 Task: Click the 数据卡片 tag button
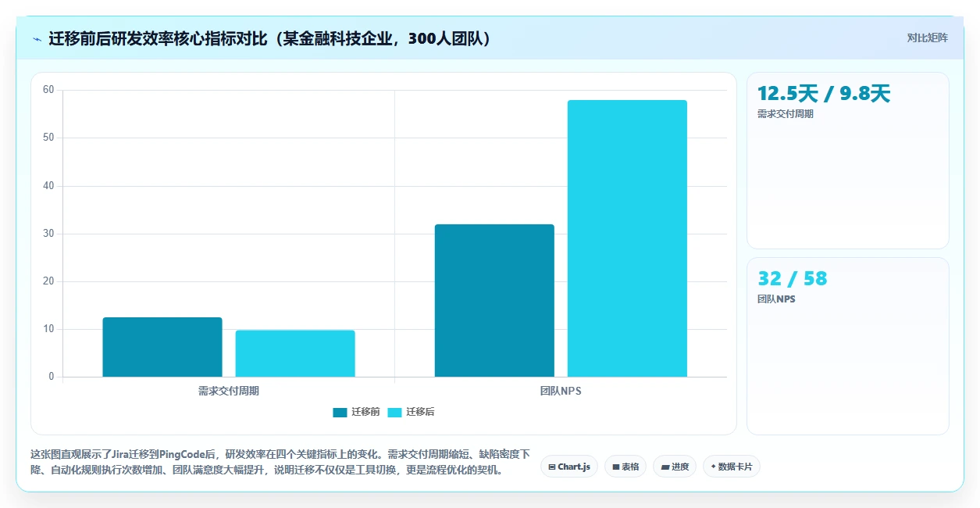732,467
